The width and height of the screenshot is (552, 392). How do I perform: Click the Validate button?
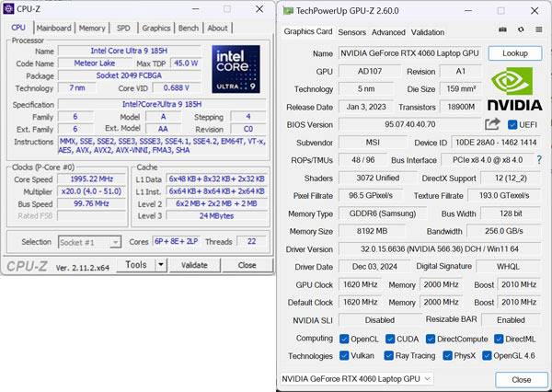(195, 265)
